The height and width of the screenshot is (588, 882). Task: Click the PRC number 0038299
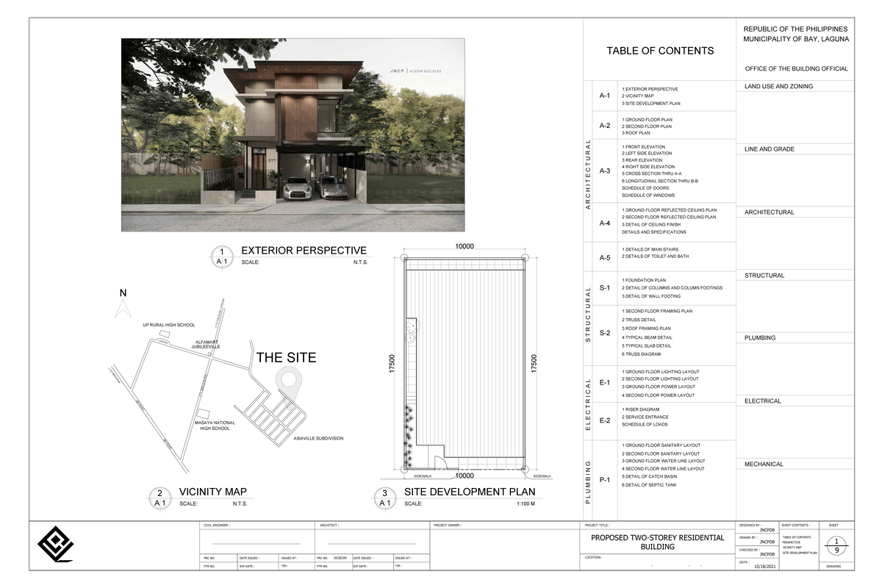tap(340, 559)
